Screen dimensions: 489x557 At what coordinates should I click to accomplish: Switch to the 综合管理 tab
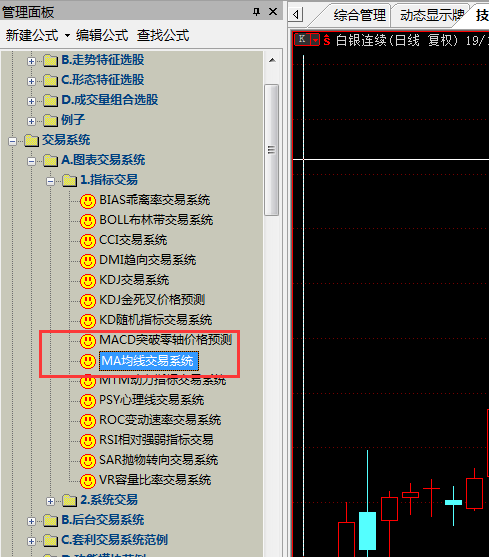pyautogui.click(x=359, y=15)
